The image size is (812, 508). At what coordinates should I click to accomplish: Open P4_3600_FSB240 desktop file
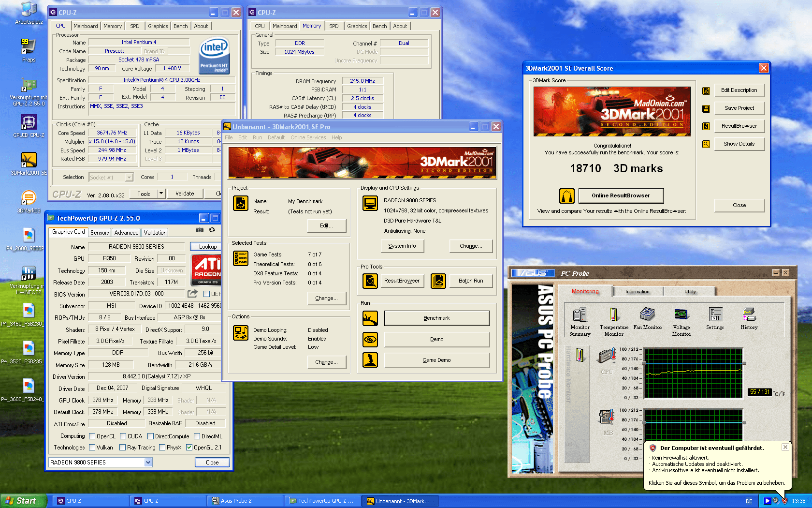coord(29,390)
